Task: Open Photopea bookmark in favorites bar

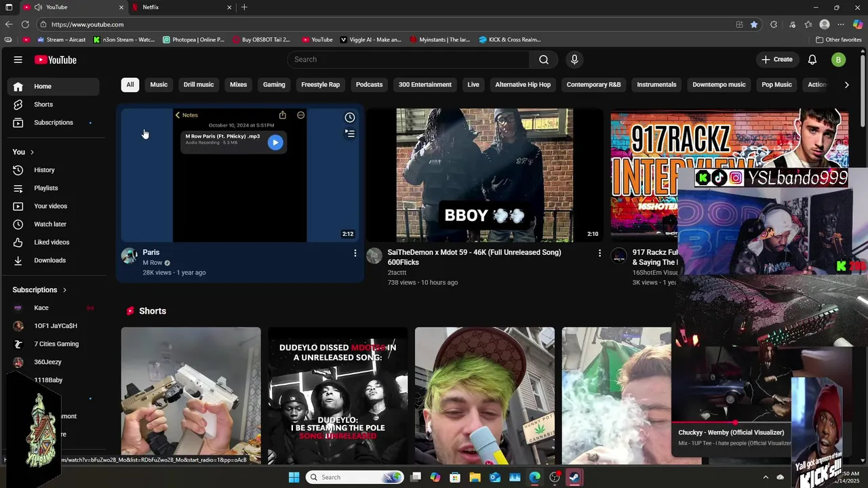Action: [193, 39]
